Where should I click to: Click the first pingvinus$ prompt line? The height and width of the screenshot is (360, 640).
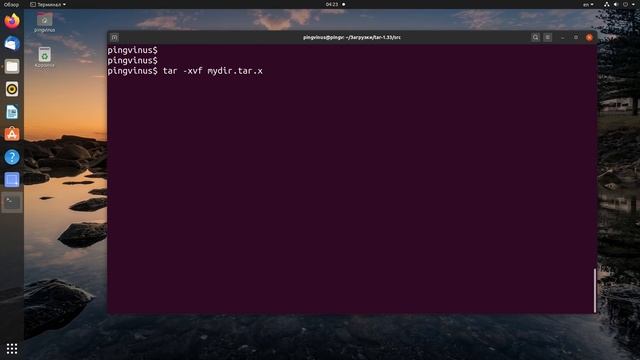pos(132,50)
